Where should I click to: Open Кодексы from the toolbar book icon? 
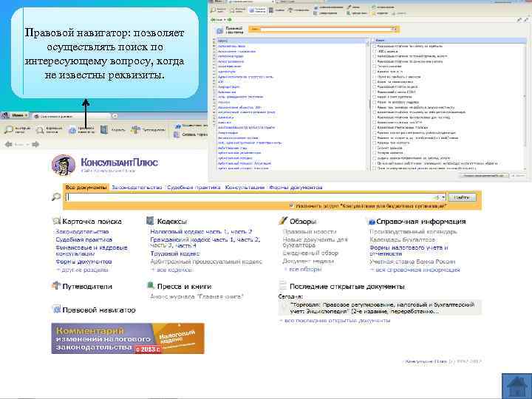(104, 129)
